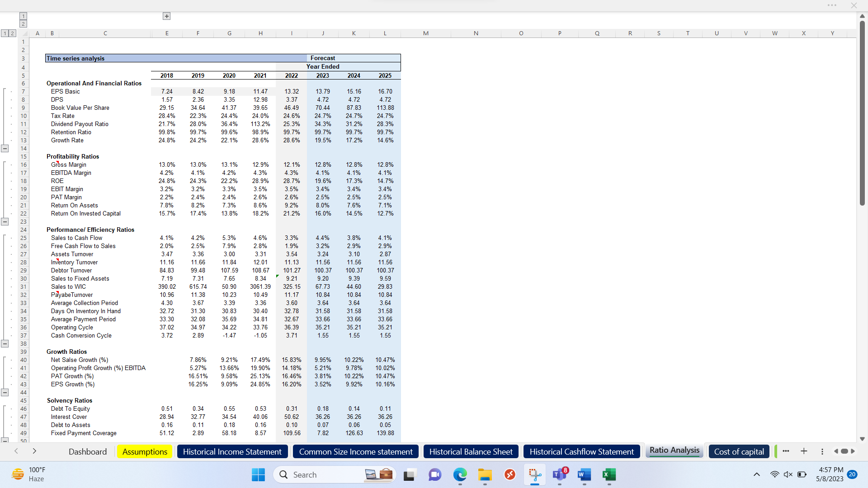Click the three-dot icon to reveal hidden sheets
Screen dimensions: 868x488
tap(786, 451)
